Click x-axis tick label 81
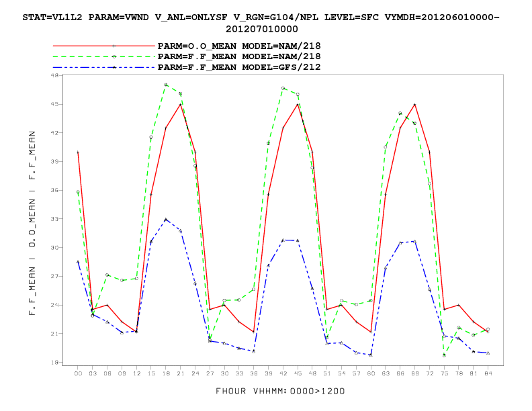This screenshot has height=411, width=532. click(x=474, y=373)
